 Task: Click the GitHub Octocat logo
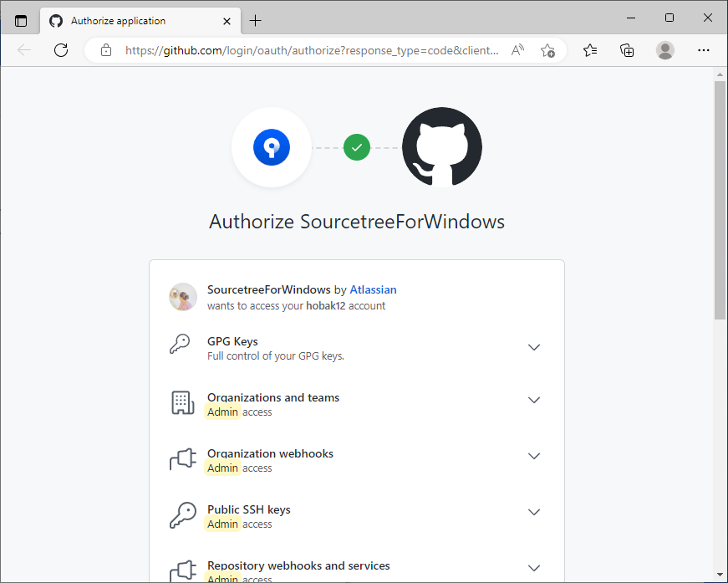tap(442, 147)
